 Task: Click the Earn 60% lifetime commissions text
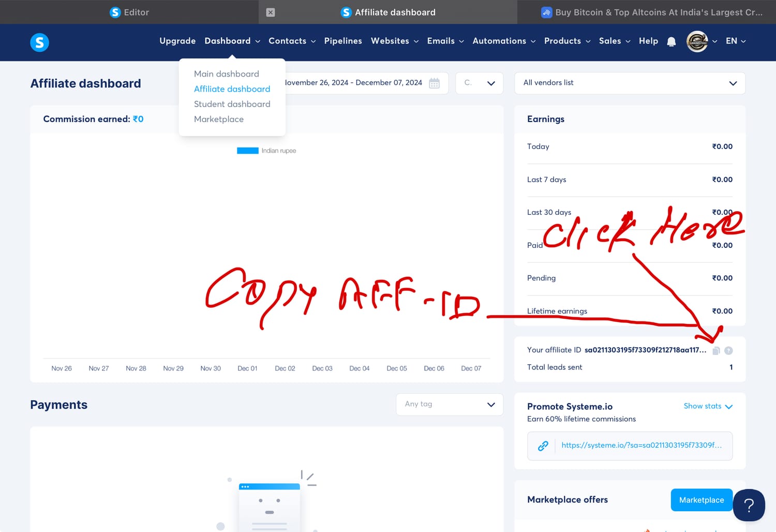pyautogui.click(x=581, y=419)
